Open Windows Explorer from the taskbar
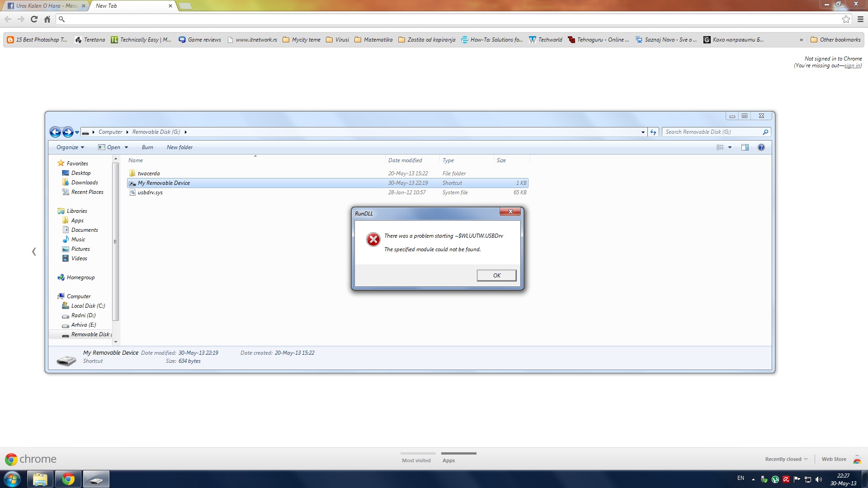Image resolution: width=868 pixels, height=488 pixels. pyautogui.click(x=40, y=479)
